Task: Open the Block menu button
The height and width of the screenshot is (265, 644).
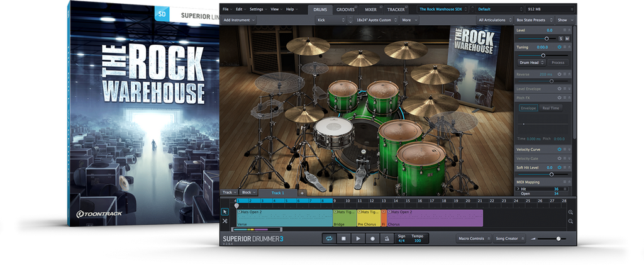Action: (x=248, y=192)
